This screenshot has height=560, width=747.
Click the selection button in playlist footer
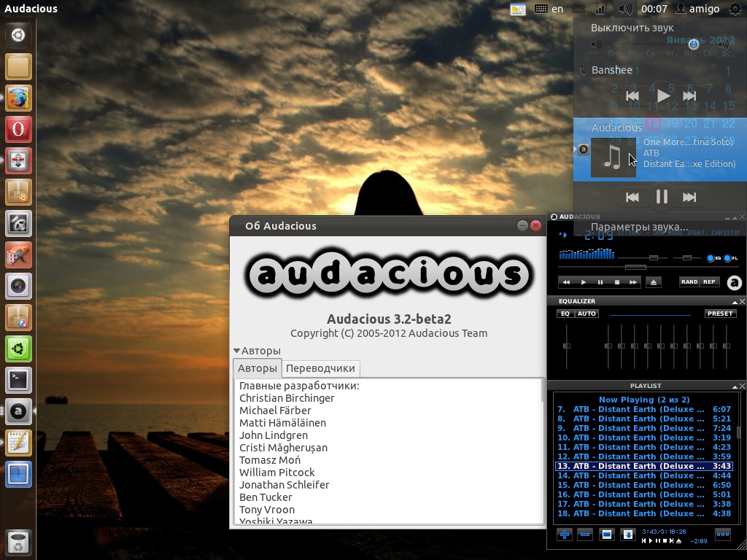pyautogui.click(x=606, y=534)
